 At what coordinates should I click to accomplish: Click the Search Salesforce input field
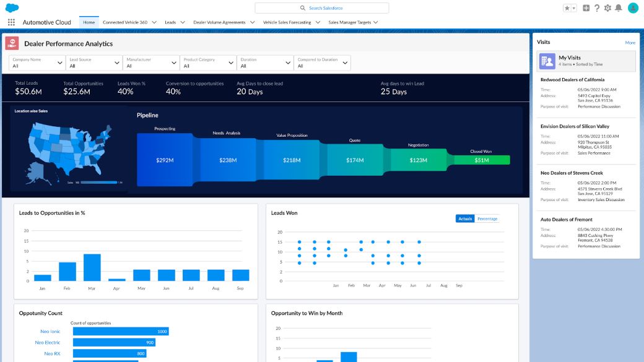(322, 7)
